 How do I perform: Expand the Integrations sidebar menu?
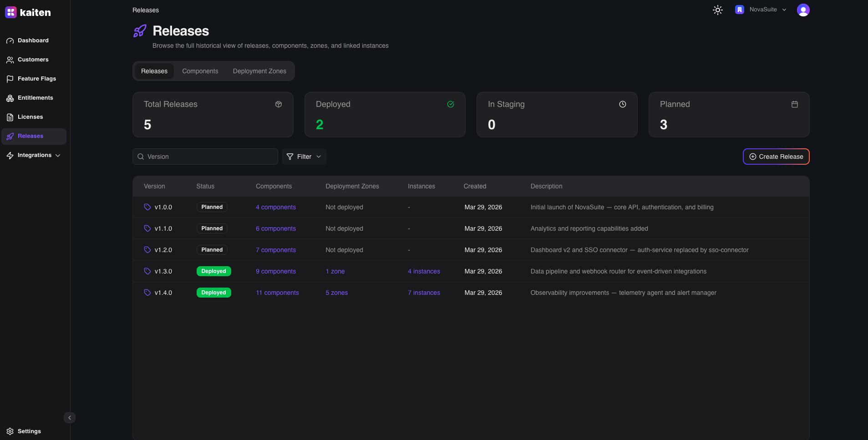click(34, 155)
